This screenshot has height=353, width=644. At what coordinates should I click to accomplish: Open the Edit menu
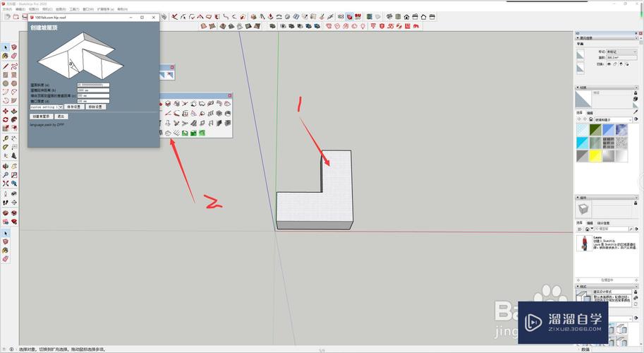(20, 8)
